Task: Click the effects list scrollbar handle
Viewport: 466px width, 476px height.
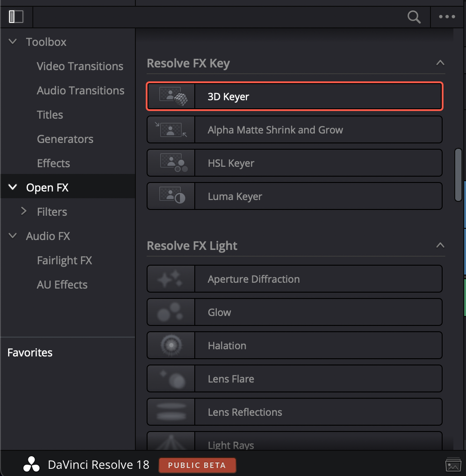Action: 458,174
